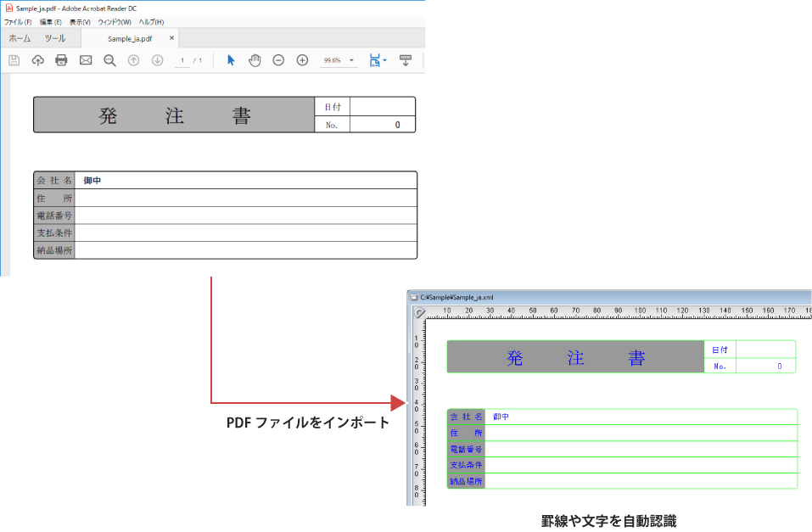
Task: Select blue 発注書 text in xml editor
Action: tap(575, 357)
